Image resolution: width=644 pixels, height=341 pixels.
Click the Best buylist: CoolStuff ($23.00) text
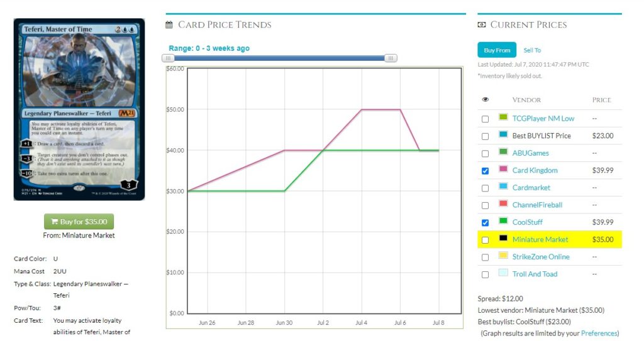click(x=524, y=322)
